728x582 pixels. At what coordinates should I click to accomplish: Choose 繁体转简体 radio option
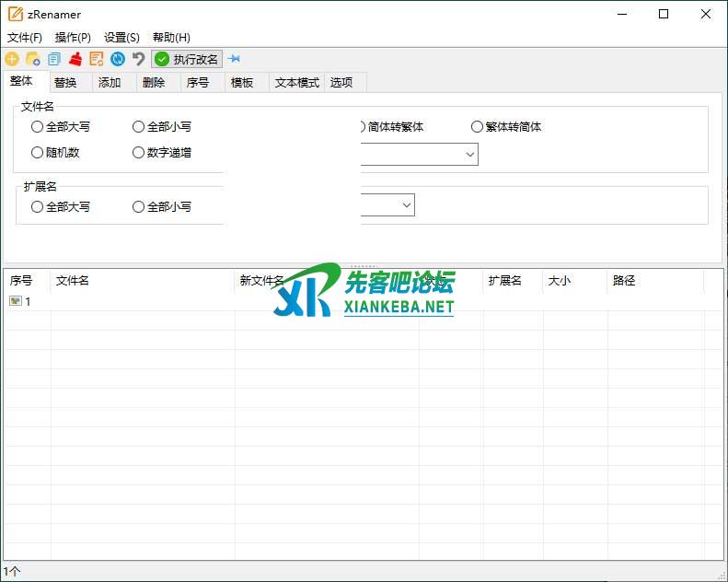[477, 127]
